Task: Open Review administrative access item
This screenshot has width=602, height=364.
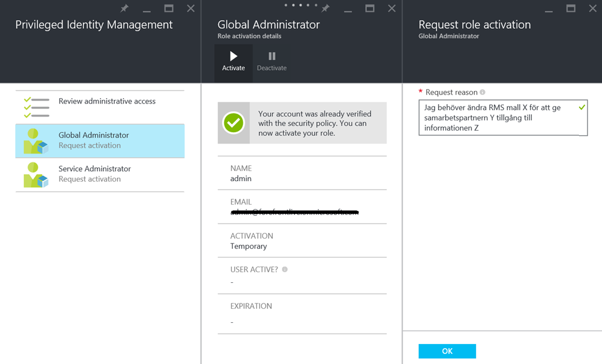Action: point(107,101)
